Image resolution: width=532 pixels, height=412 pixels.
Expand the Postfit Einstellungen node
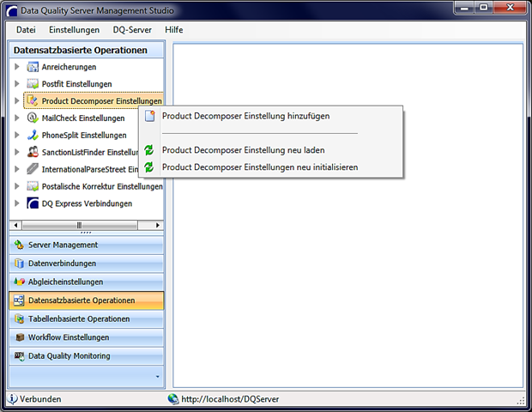[x=16, y=84]
